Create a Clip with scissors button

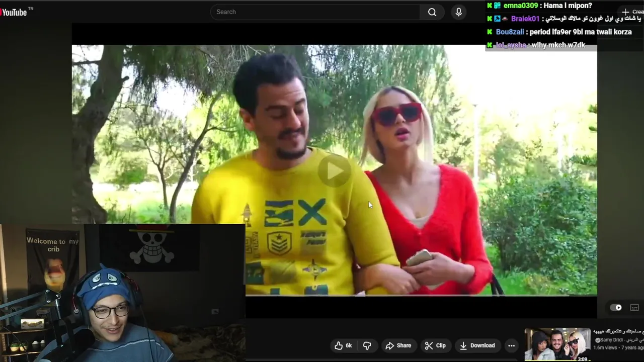pyautogui.click(x=435, y=345)
